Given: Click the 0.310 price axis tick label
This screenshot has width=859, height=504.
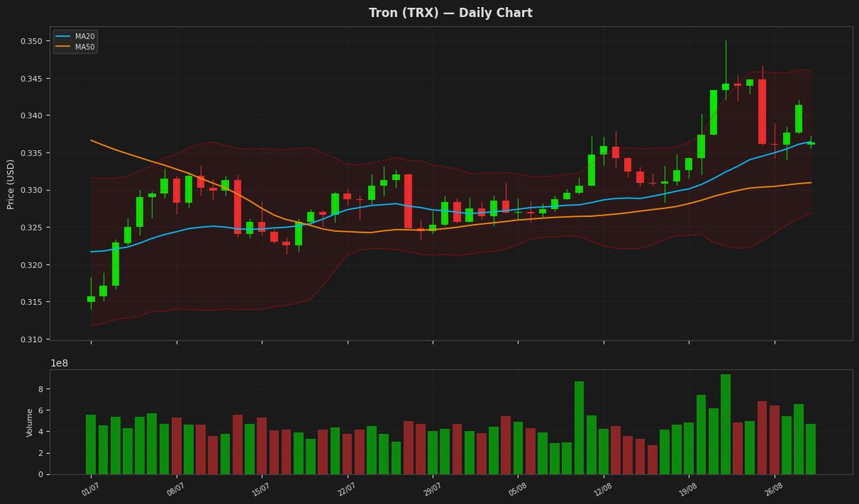Looking at the screenshot, I should tap(30, 339).
